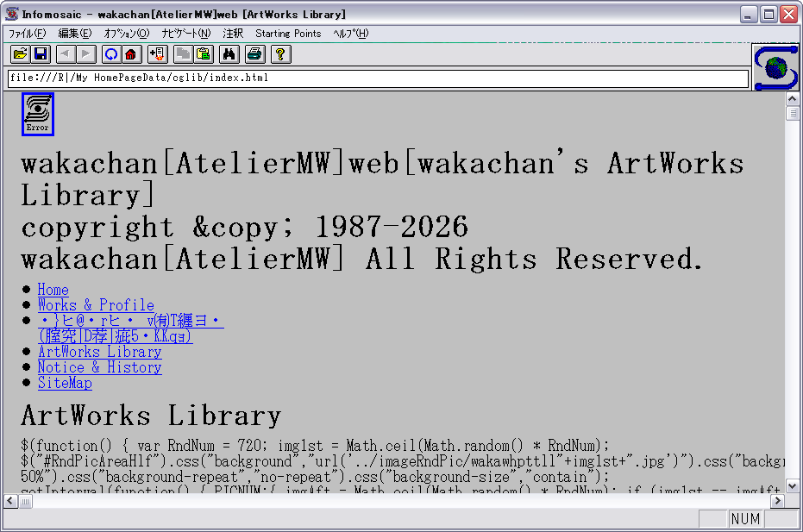
Task: Open the ヘルプ(H) menu
Action: pyautogui.click(x=351, y=34)
